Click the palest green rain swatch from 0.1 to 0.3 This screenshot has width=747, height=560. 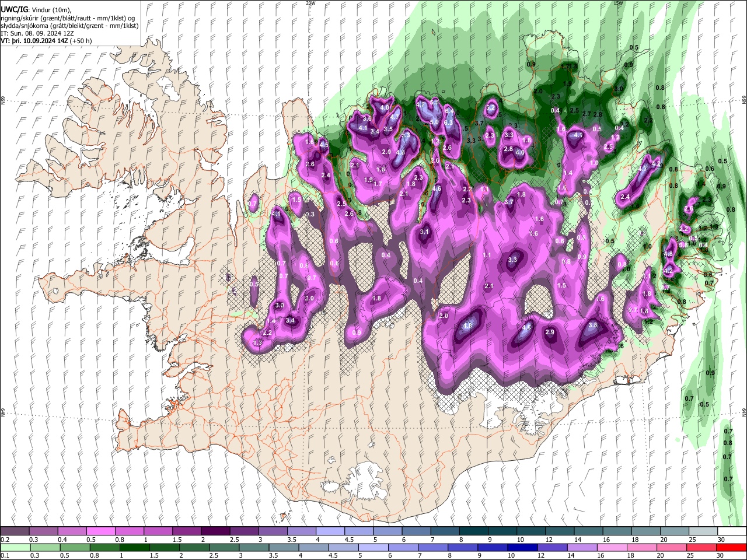click(x=15, y=547)
